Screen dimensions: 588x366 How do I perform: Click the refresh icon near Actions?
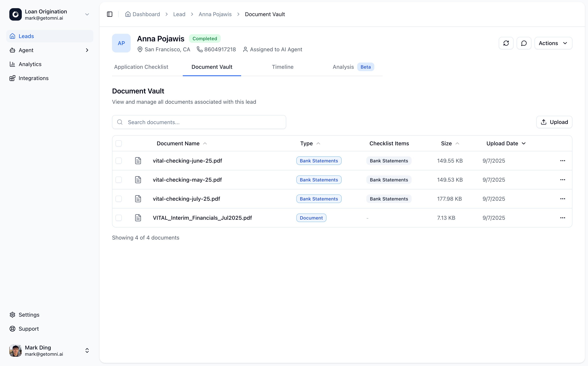[x=506, y=43]
